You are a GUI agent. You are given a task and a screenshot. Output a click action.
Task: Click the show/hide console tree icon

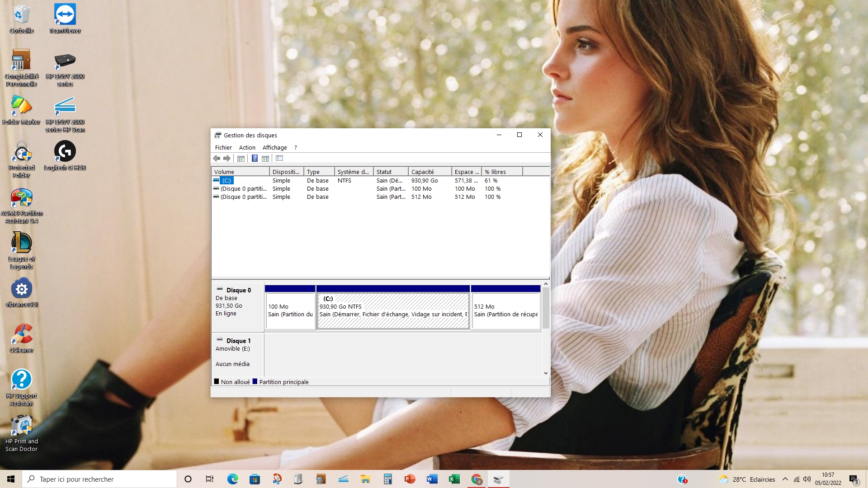241,159
